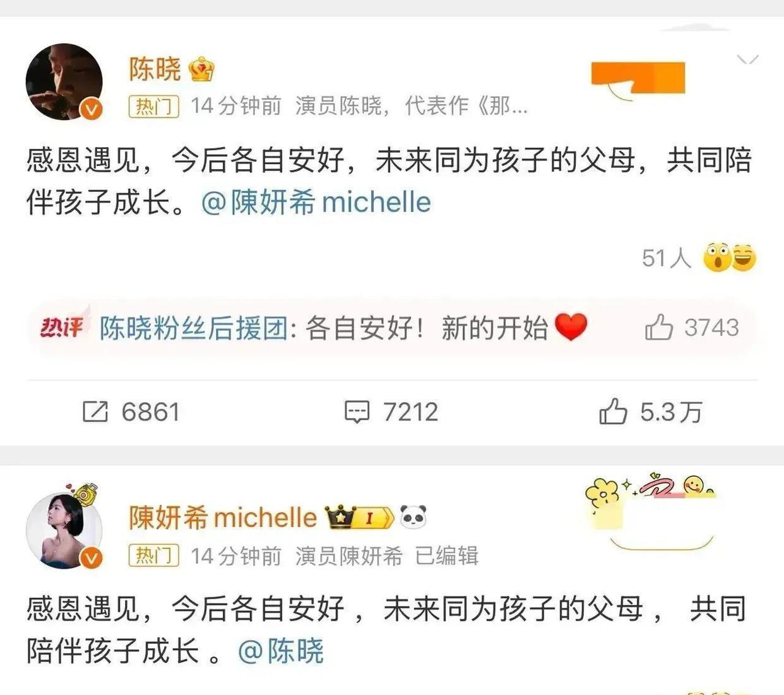Screen dimensions: 784x695
Task: Tap the 热评 hot comment badge
Action: click(61, 327)
